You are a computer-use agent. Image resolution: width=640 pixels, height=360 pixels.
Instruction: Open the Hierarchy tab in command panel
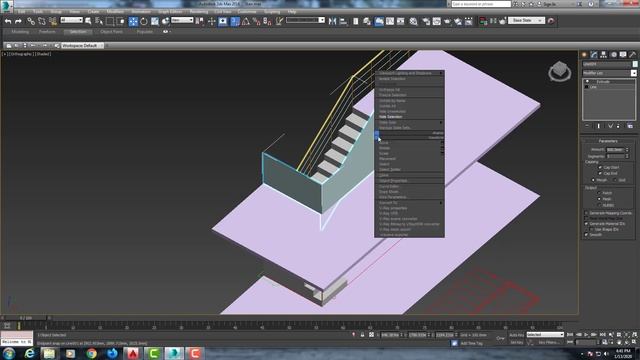(x=603, y=55)
